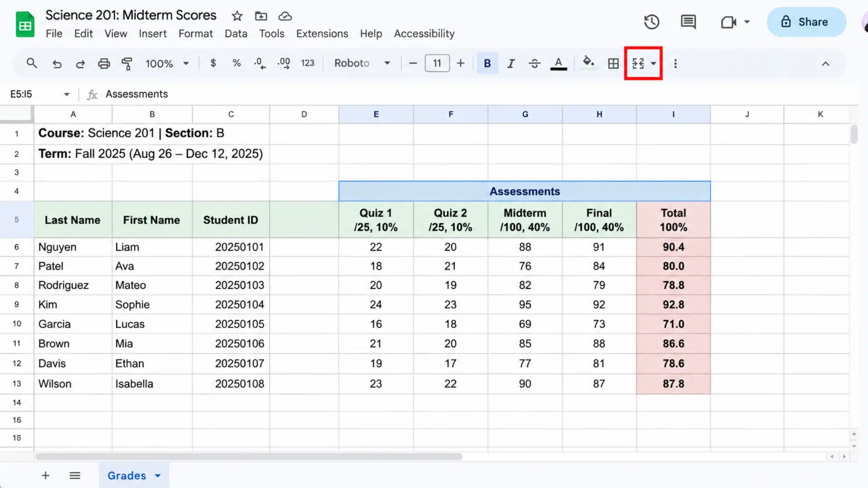Open the fill color picker

tap(588, 63)
